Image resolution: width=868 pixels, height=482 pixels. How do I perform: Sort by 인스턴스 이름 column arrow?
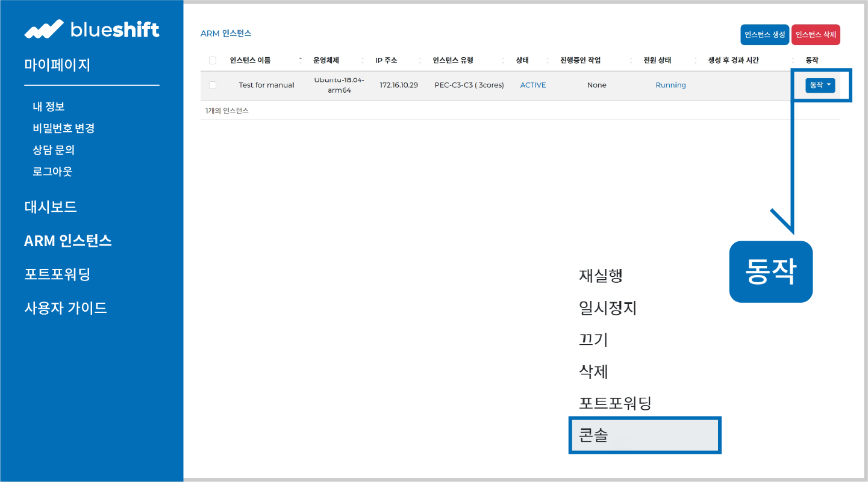pyautogui.click(x=301, y=60)
